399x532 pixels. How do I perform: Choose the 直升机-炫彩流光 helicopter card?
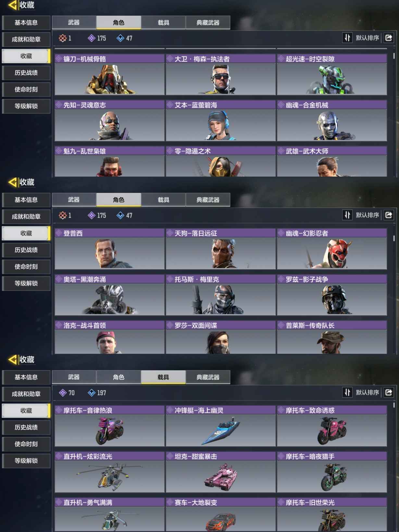110,472
